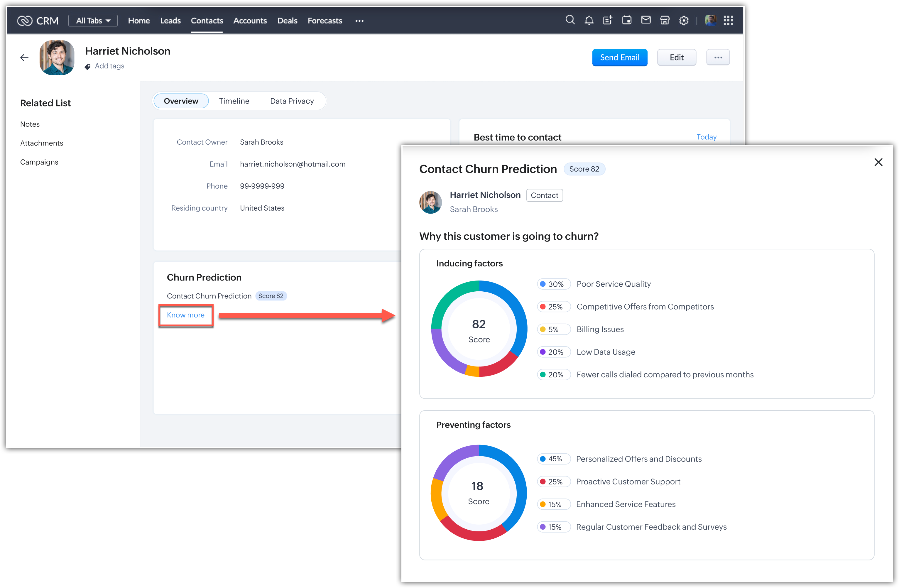The image size is (899, 588).
Task: Click the blue Poor Service Quality legend dot
Action: (543, 284)
